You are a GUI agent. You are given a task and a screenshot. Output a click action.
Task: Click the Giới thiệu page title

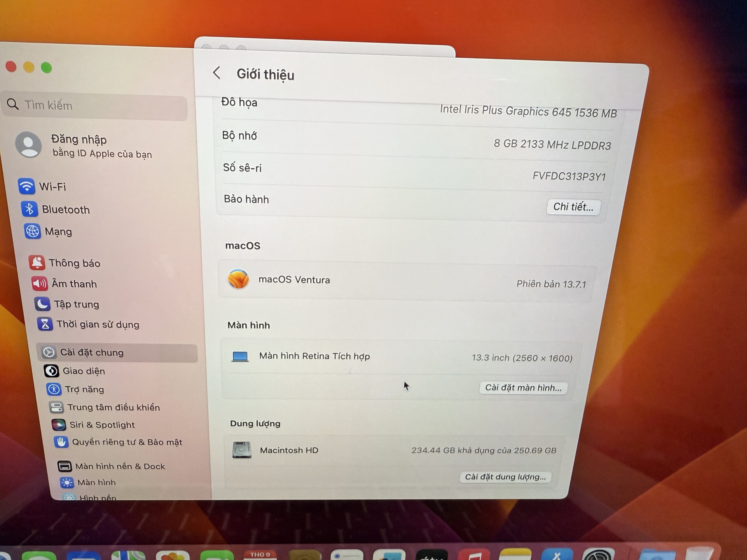coord(266,74)
